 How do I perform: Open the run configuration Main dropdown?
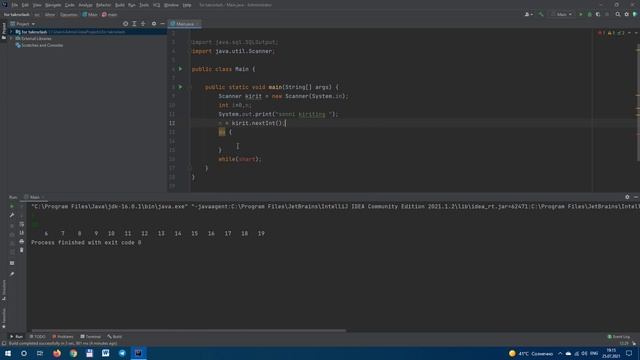coord(561,14)
